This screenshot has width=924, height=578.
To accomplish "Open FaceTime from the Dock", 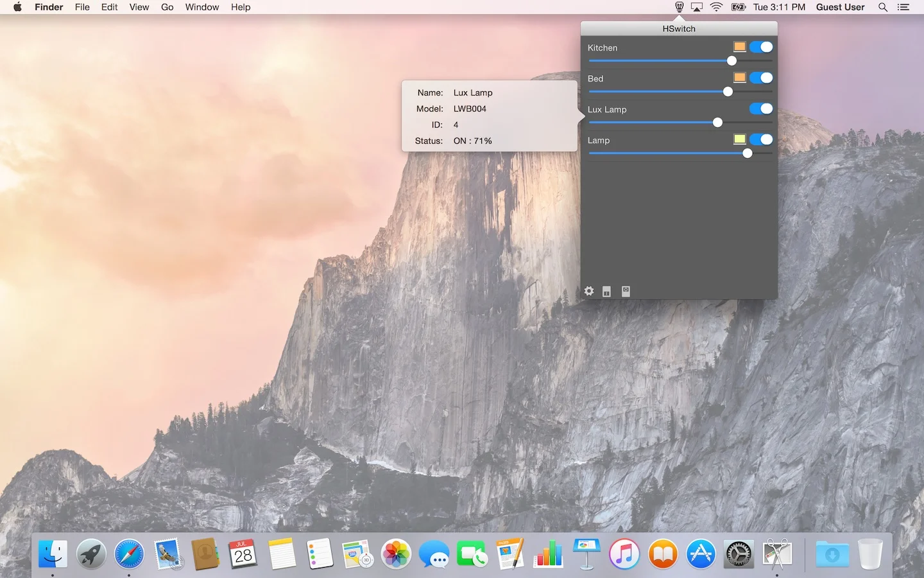I will tap(472, 554).
